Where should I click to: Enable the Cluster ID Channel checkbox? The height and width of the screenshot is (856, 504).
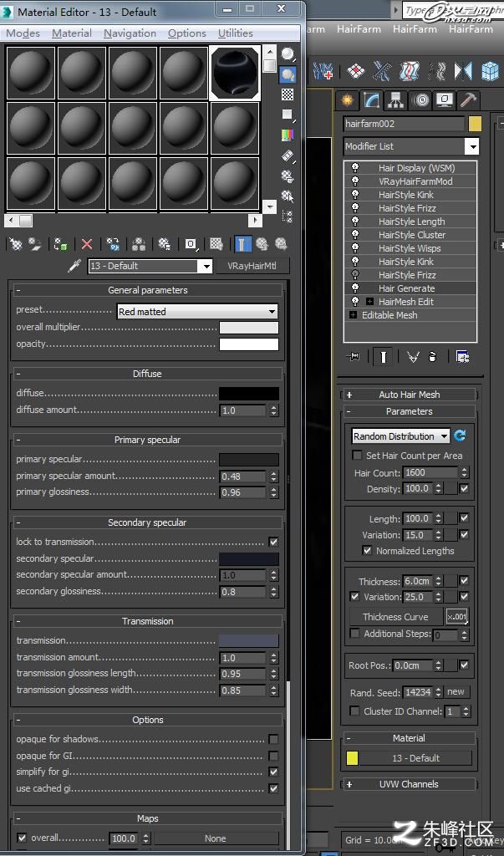point(354,711)
